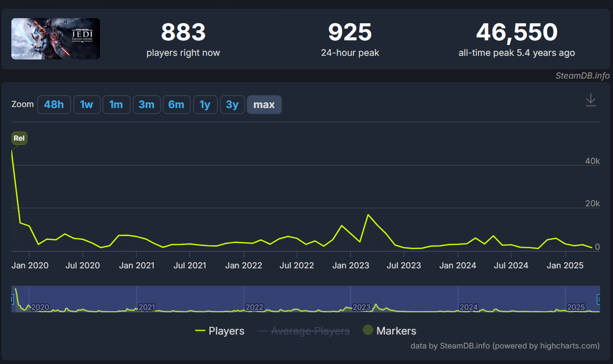Click the right navigator range handle
This screenshot has width=613, height=364.
click(599, 299)
